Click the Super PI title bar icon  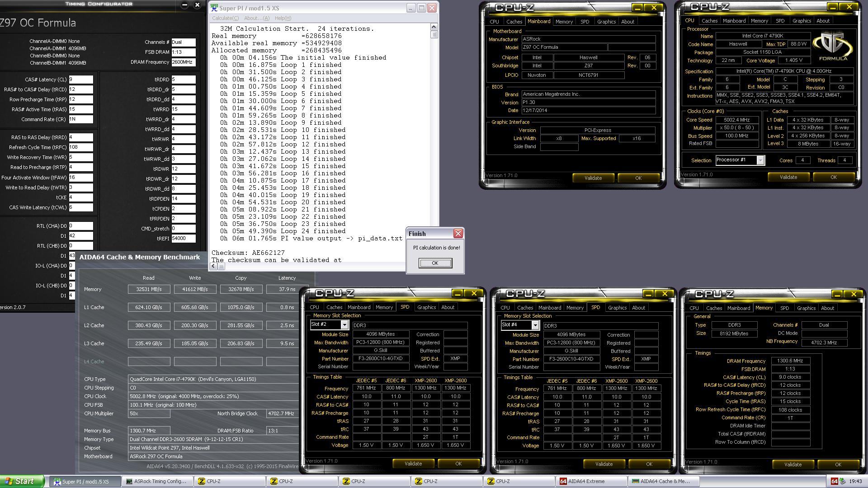tap(214, 8)
